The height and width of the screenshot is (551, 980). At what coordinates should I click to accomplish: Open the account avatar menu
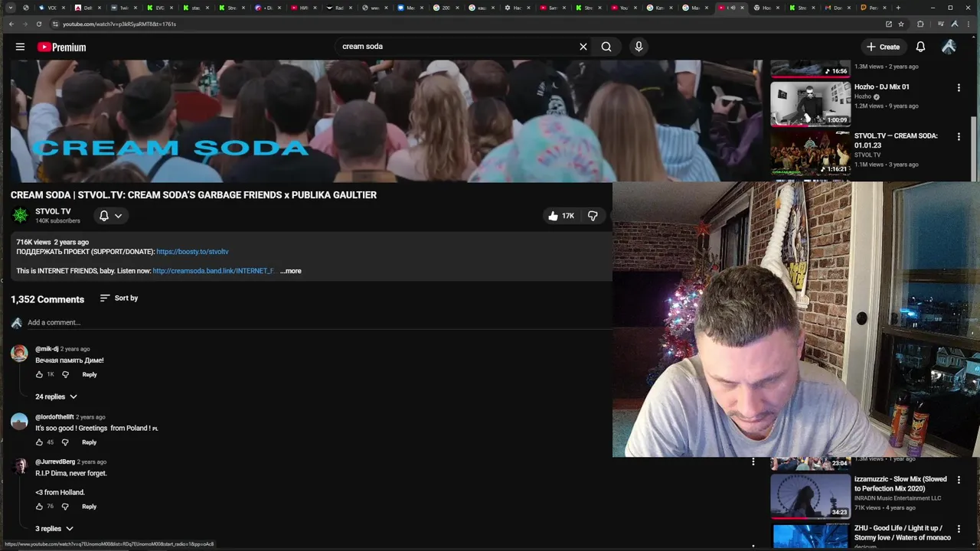pyautogui.click(x=949, y=47)
